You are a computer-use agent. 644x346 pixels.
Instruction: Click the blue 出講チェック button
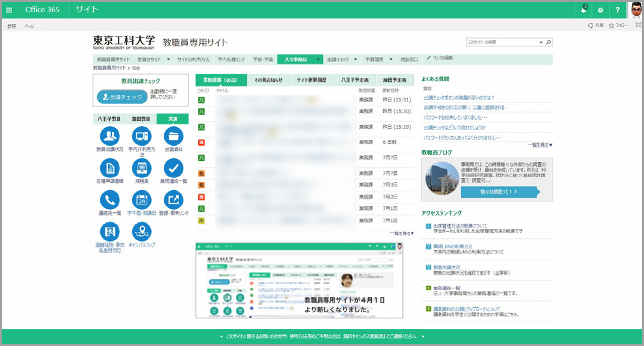[122, 97]
